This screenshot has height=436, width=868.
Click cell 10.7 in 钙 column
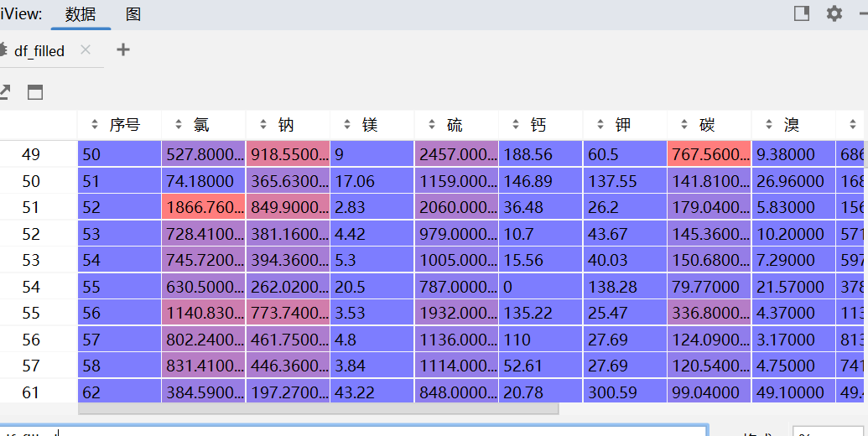[540, 234]
